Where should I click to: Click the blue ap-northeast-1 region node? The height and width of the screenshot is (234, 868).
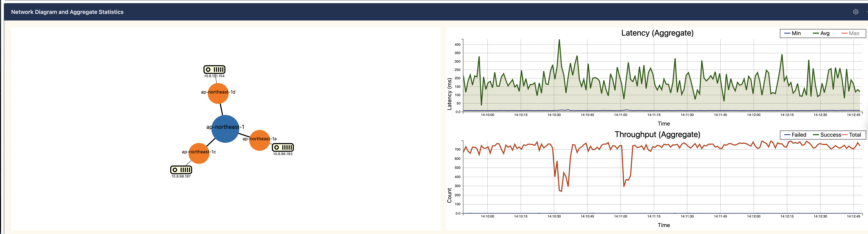(225, 129)
